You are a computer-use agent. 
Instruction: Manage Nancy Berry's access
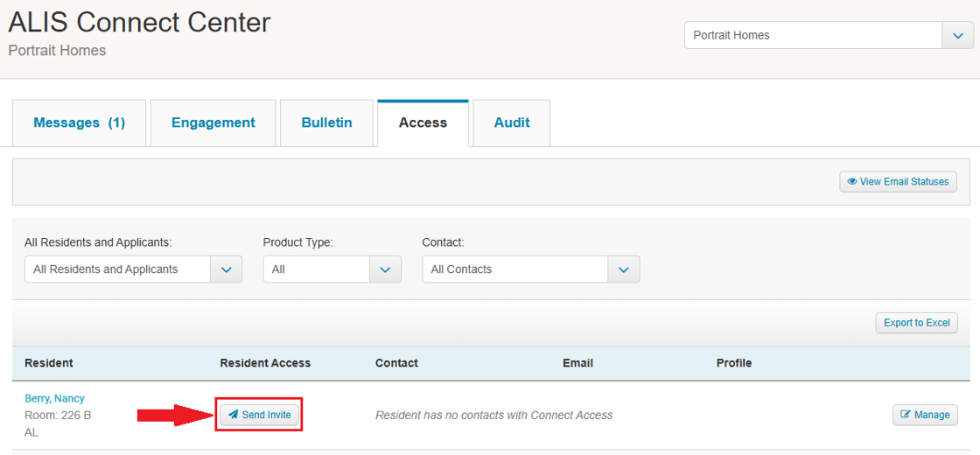(x=925, y=415)
